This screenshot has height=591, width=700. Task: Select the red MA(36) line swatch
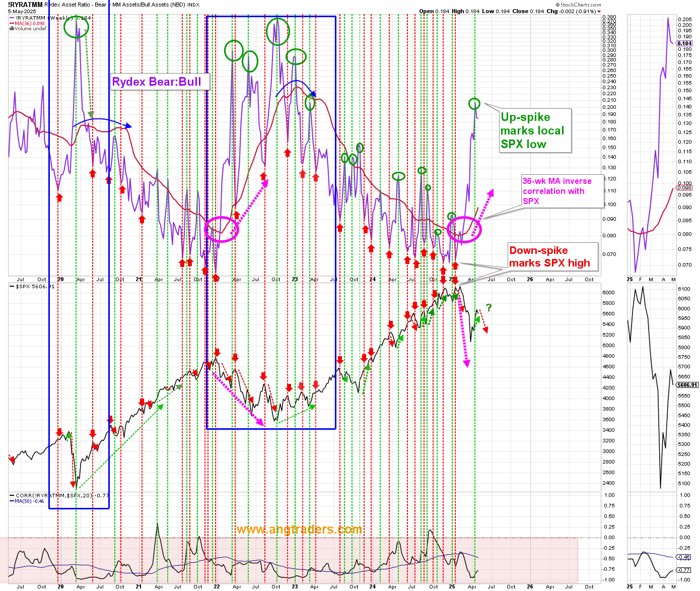point(11,24)
